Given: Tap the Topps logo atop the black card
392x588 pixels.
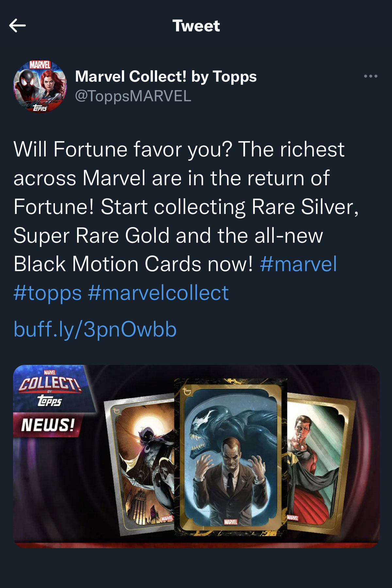Looking at the screenshot, I should pyautogui.click(x=187, y=390).
